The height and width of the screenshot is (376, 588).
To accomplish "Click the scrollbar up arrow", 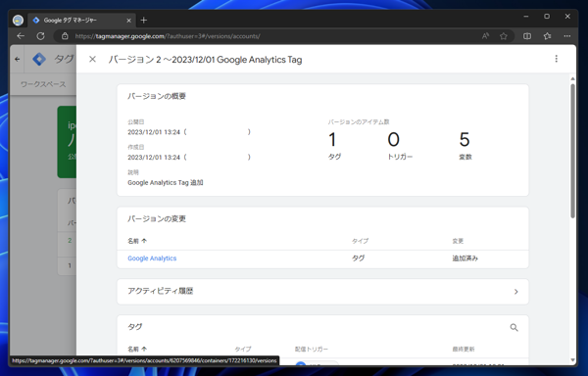I will [x=572, y=78].
